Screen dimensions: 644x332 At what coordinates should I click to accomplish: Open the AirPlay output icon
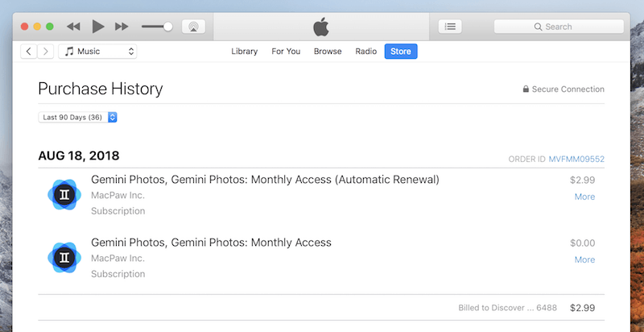[193, 27]
